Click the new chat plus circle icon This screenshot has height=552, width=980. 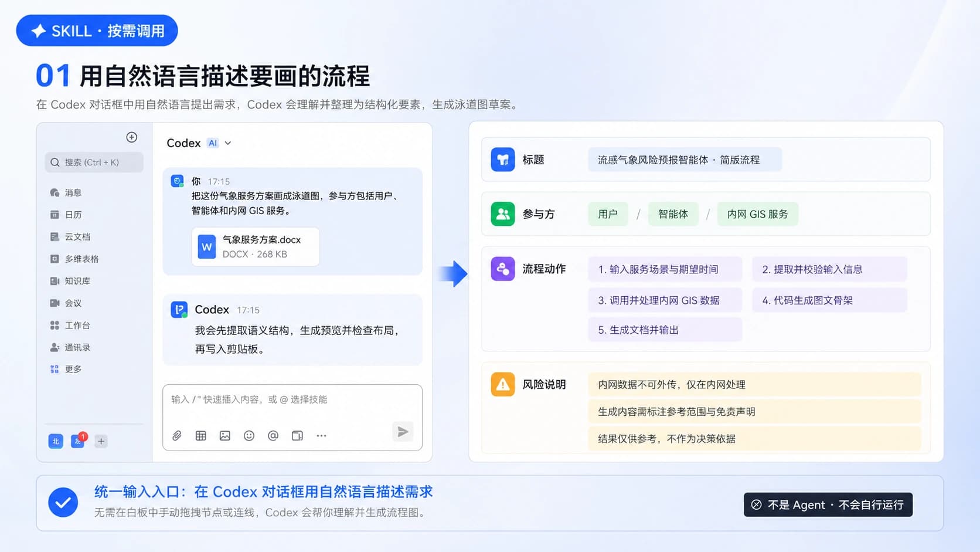click(x=132, y=137)
